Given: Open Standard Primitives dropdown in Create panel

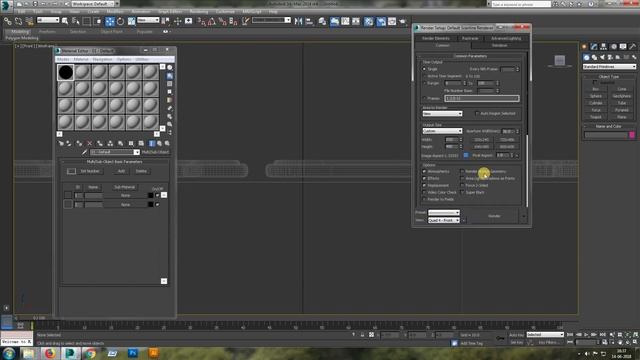Looking at the screenshot, I should [609, 67].
